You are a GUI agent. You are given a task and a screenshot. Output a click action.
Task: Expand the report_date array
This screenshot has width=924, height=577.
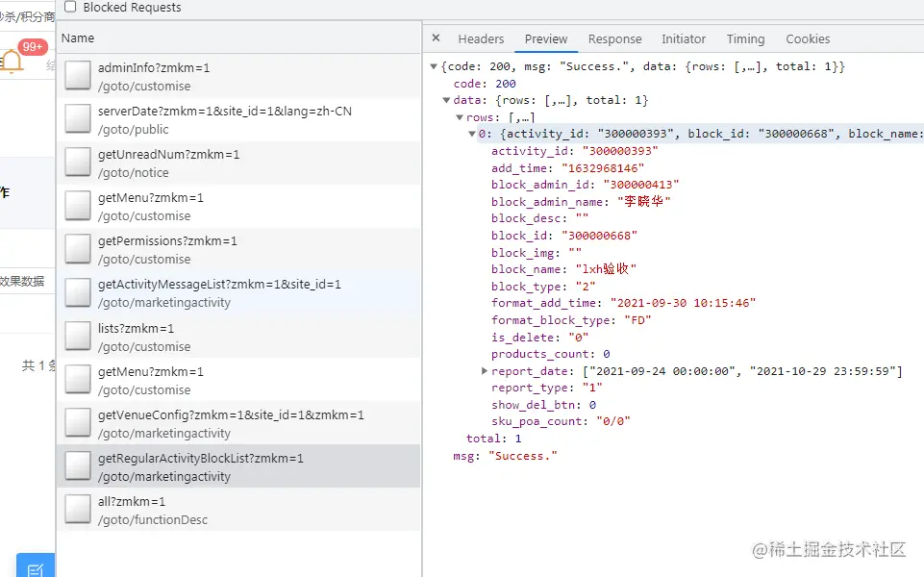tap(485, 370)
